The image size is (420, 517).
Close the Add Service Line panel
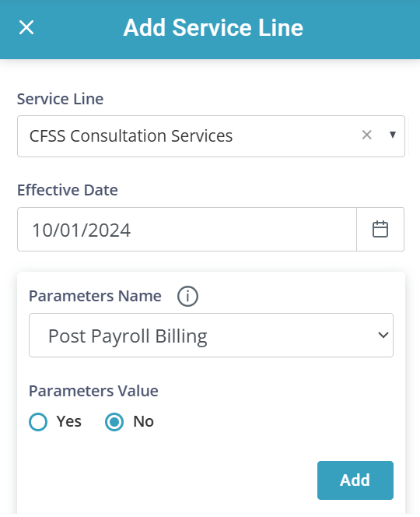(26, 27)
